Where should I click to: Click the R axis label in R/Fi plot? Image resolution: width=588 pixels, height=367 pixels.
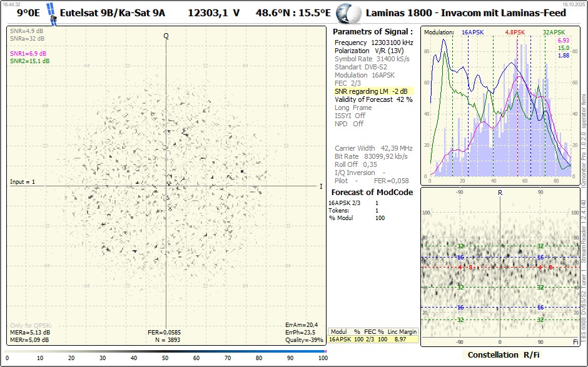[x=500, y=193]
